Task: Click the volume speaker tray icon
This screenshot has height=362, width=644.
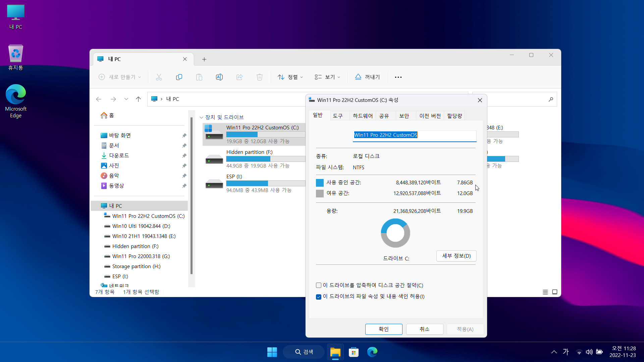Action: coord(589,352)
